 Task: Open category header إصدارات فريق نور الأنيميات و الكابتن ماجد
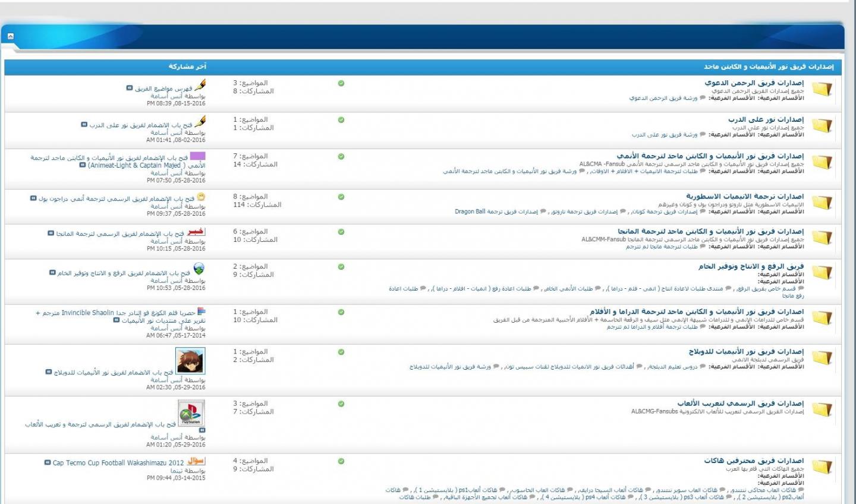[769, 67]
